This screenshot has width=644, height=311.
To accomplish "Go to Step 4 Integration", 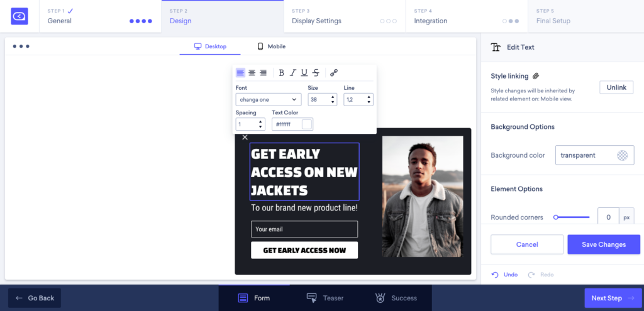I will point(467,16).
